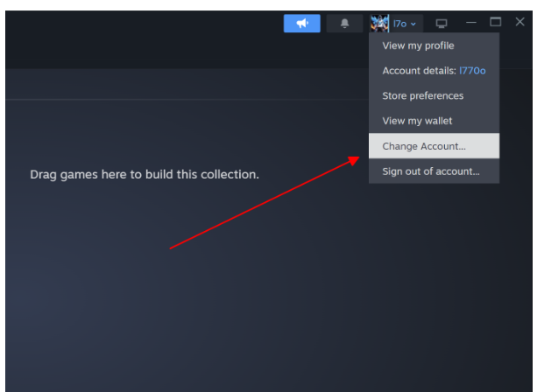Open the notifications bell

(344, 24)
